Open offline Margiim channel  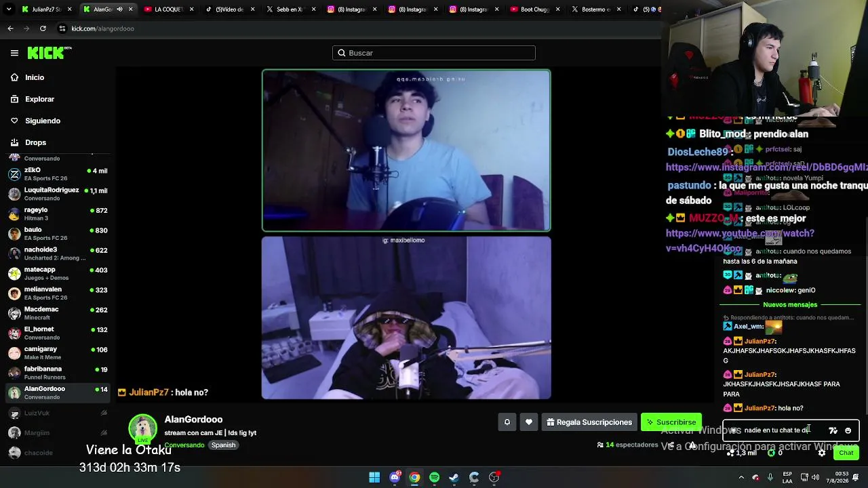[58, 432]
